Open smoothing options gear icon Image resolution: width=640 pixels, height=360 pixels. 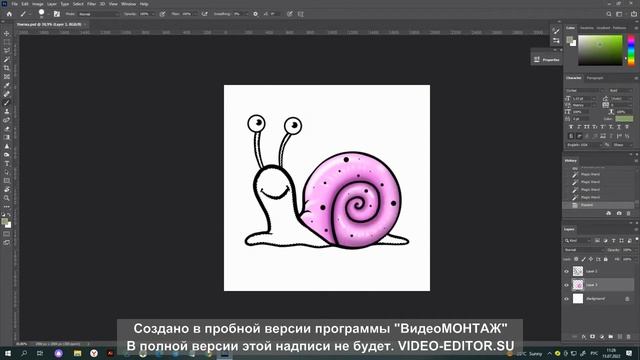256,14
